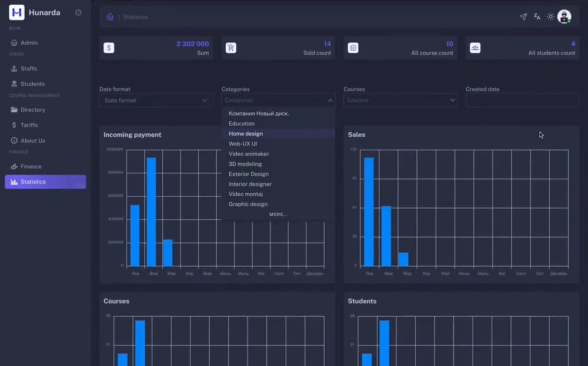Click the Incoming payment chart title
This screenshot has height=366, width=588.
132,135
